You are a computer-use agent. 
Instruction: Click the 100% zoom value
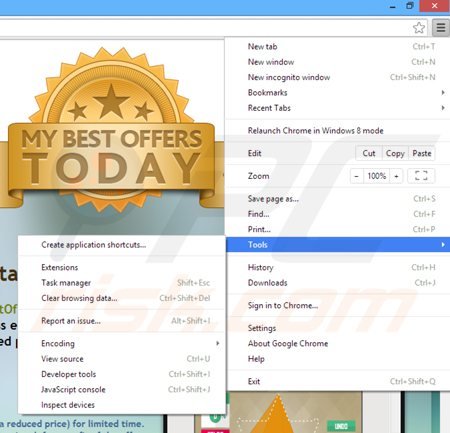[x=377, y=176]
